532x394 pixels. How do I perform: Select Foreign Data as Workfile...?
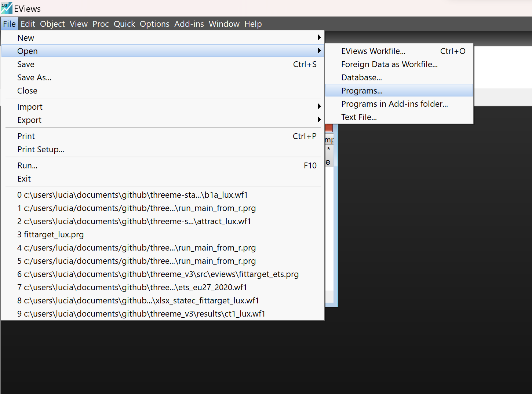399,64
